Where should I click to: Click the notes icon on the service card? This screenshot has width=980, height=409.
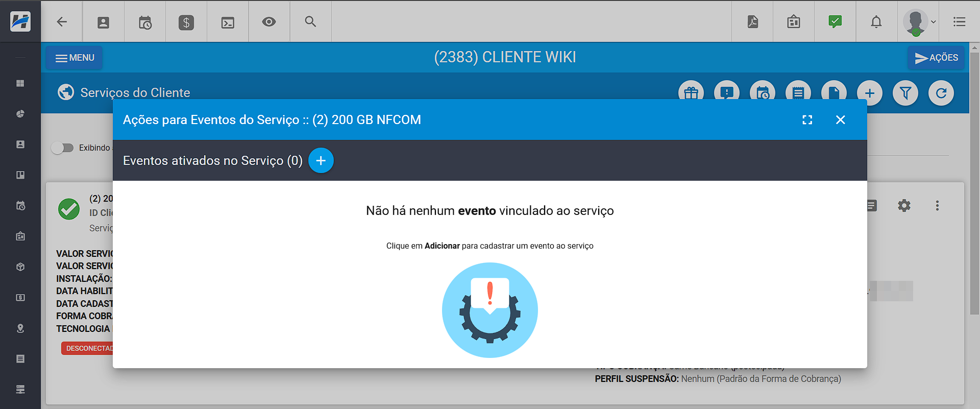(872, 206)
